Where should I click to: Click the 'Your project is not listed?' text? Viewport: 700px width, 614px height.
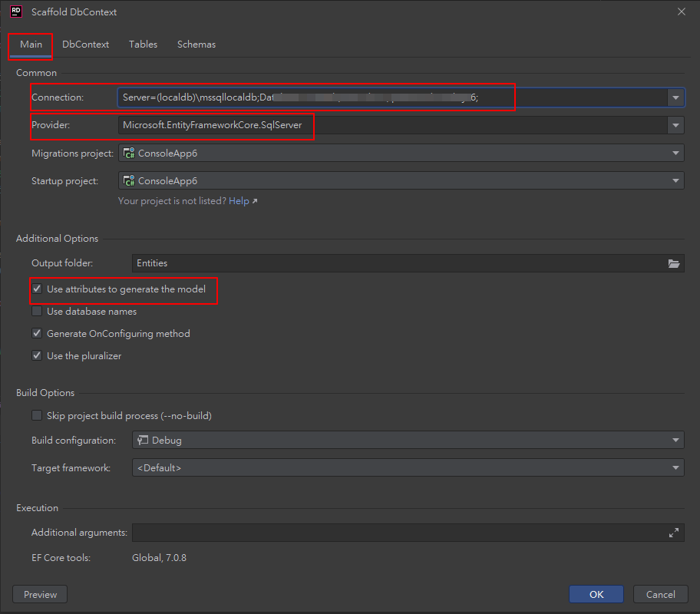click(172, 201)
